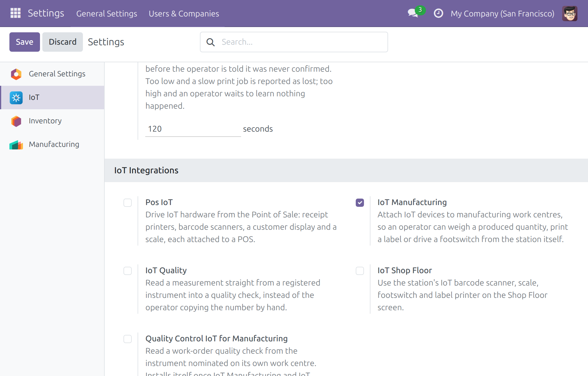The width and height of the screenshot is (588, 376).
Task: Uncheck the IoT Manufacturing checkbox
Action: coord(360,203)
